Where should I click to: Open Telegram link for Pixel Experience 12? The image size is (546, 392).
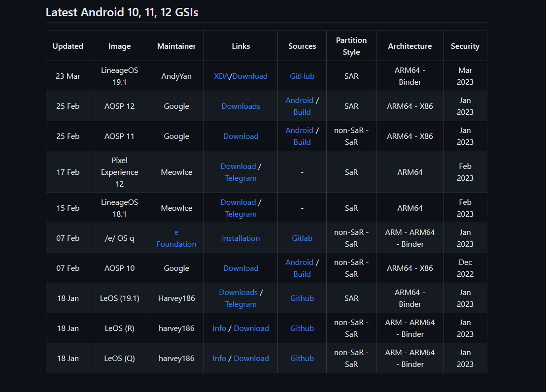tap(241, 178)
